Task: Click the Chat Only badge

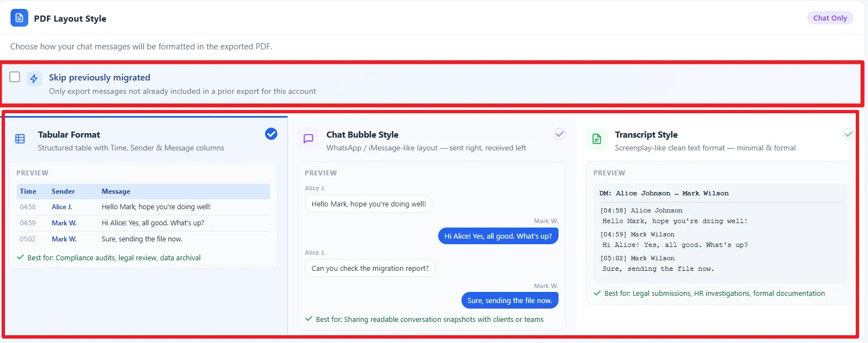Action: point(830,18)
